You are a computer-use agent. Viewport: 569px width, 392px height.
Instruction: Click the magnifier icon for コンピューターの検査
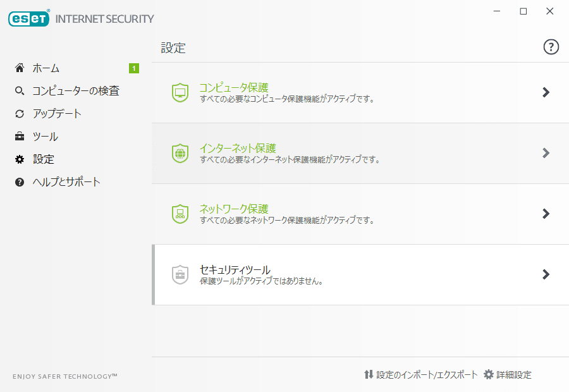tap(20, 91)
